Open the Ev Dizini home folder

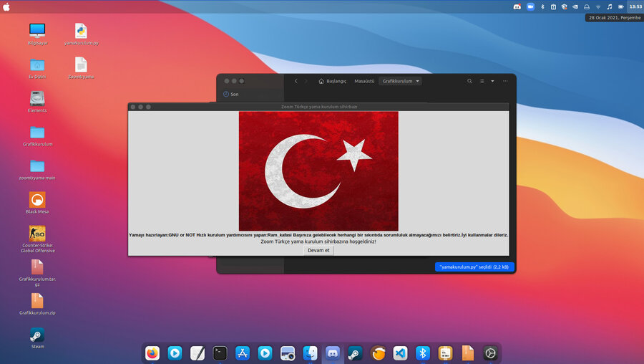(x=37, y=68)
